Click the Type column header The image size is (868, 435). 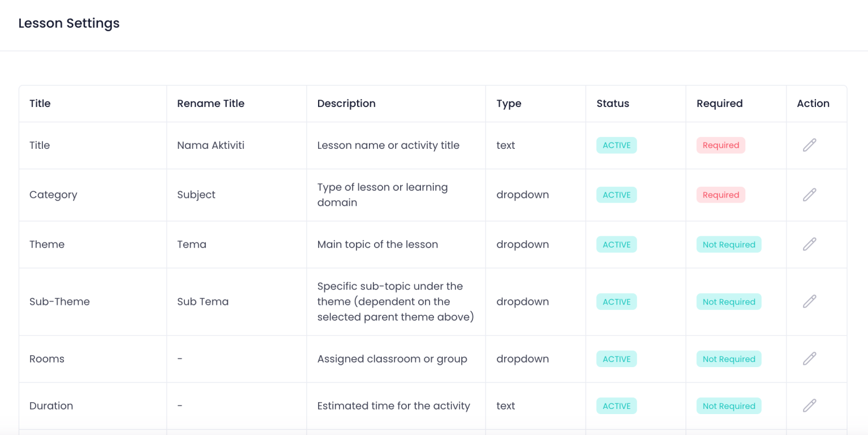508,104
